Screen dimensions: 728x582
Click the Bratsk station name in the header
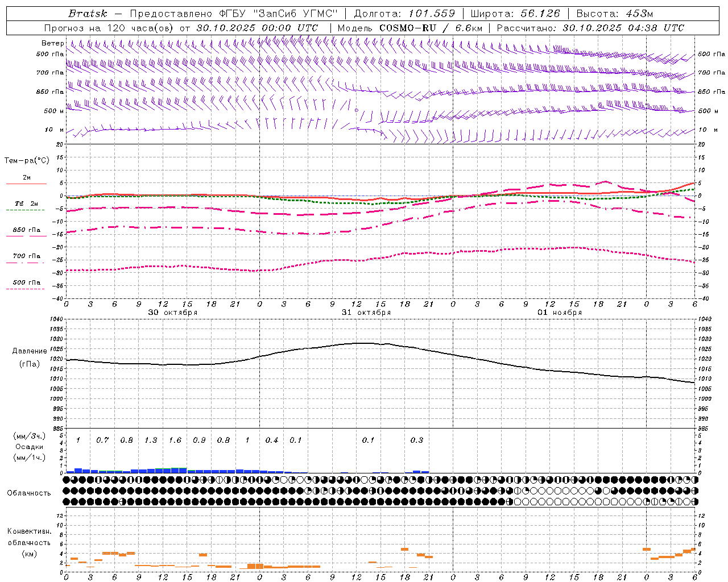click(87, 14)
